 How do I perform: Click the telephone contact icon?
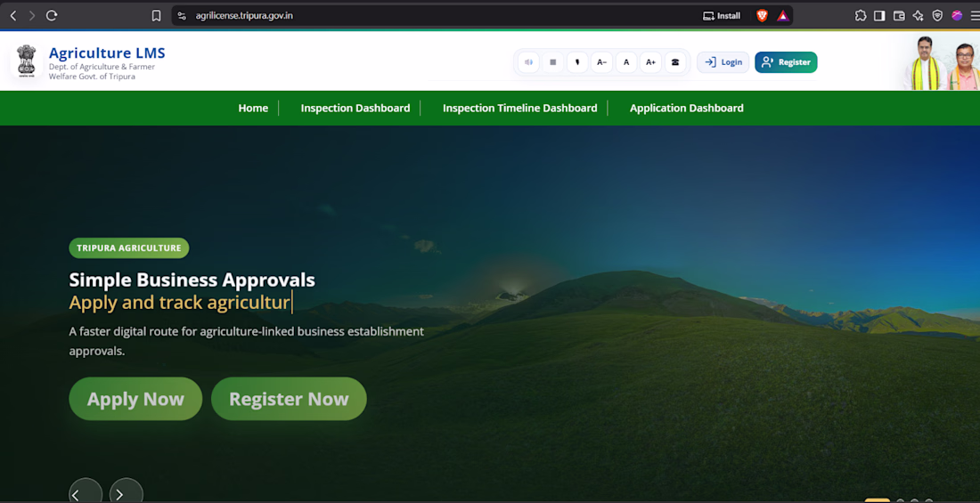[675, 61]
